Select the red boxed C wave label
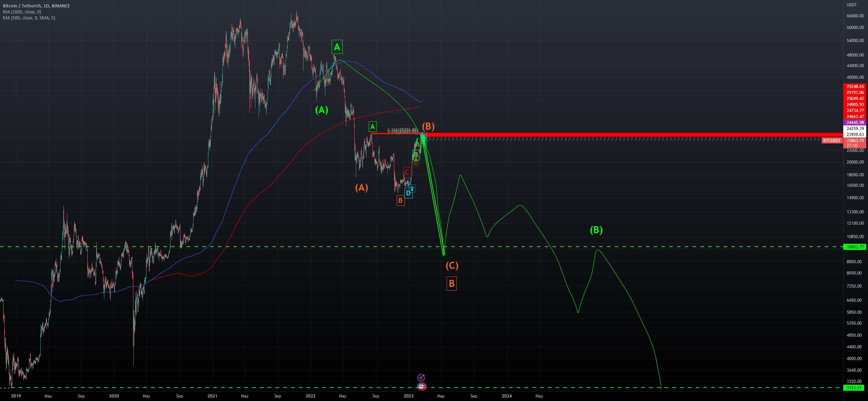 click(x=407, y=172)
